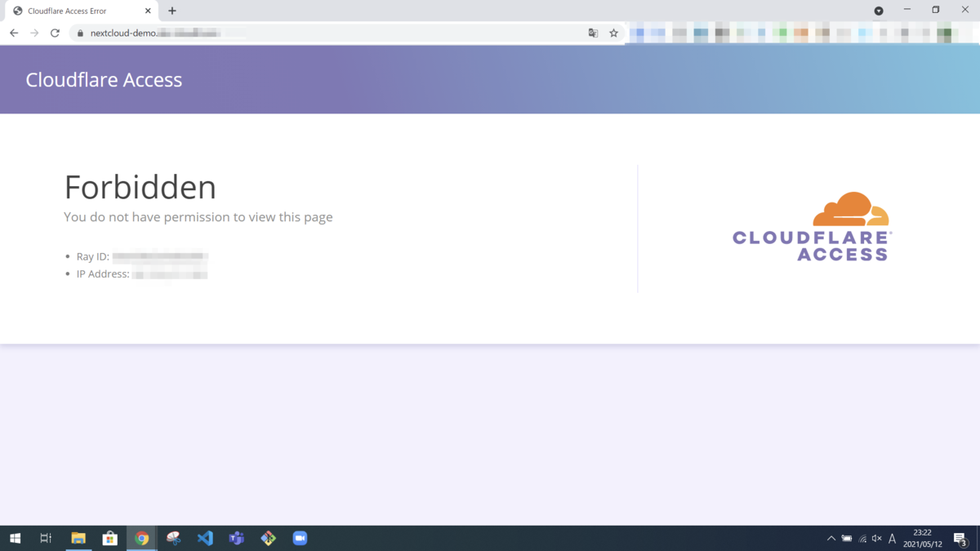Click the Cloudflare Access header title
Viewport: 980px width, 551px height.
pos(104,80)
